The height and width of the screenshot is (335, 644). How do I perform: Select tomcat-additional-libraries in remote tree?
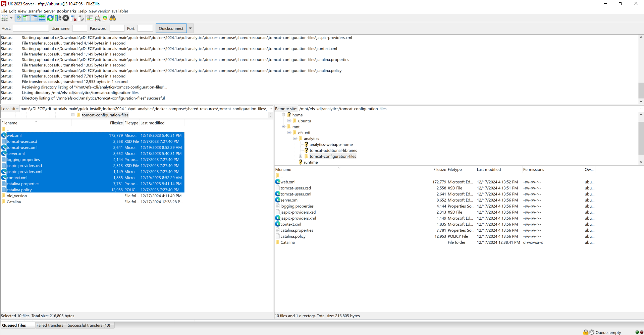(x=333, y=151)
